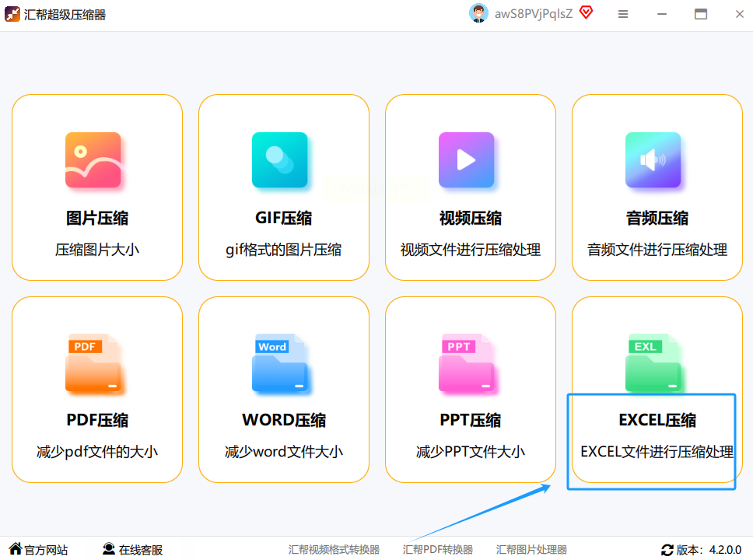Select the GIF压缩 teal icon
The width and height of the screenshot is (753, 560).
point(280,160)
